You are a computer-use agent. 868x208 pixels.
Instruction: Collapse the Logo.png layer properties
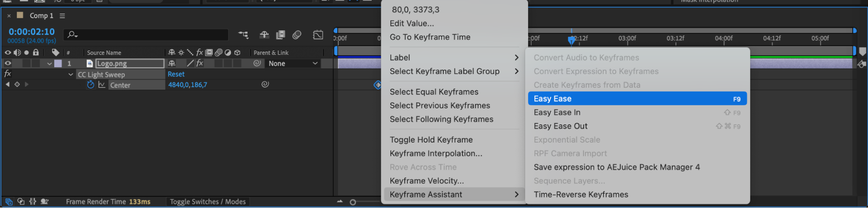pos(50,64)
